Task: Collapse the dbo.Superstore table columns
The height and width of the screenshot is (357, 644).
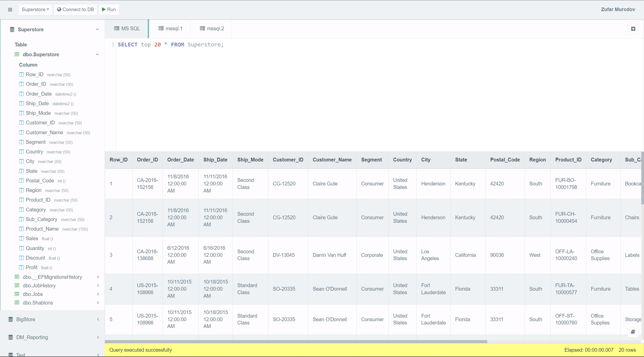Action: tap(97, 54)
